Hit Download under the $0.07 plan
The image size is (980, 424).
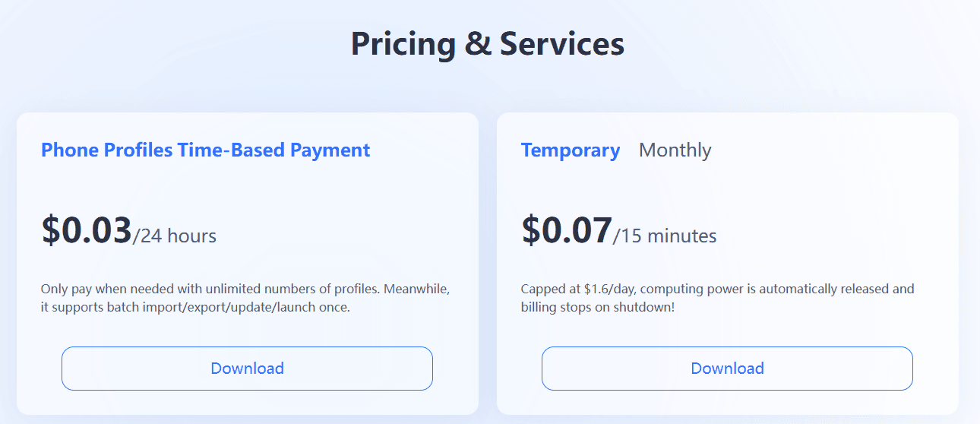pos(726,369)
